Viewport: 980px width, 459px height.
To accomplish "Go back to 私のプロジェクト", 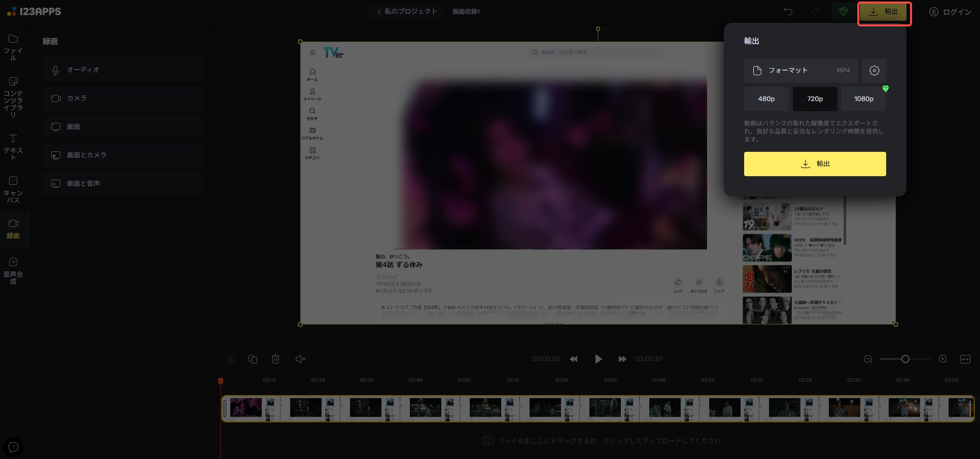I will (406, 11).
